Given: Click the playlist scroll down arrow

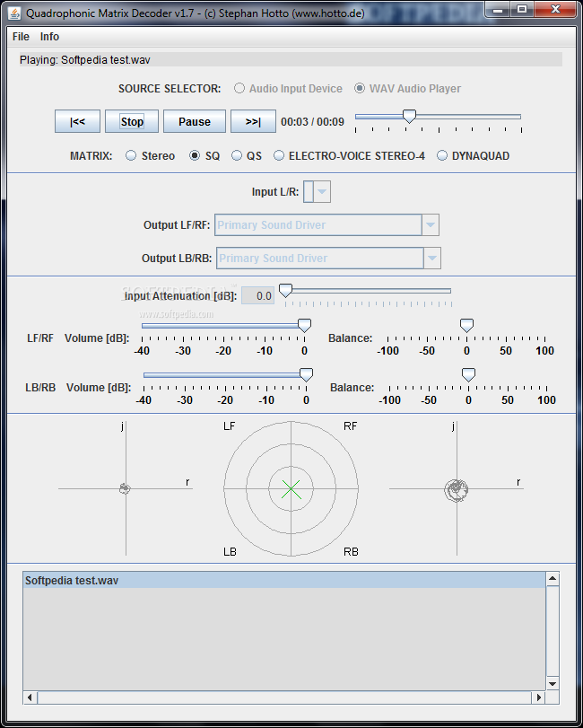Looking at the screenshot, I should [553, 684].
